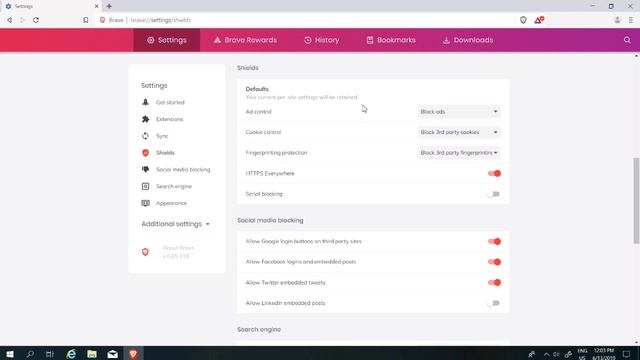Click the Get started rocket icon
This screenshot has width=640, height=360.
tap(145, 102)
